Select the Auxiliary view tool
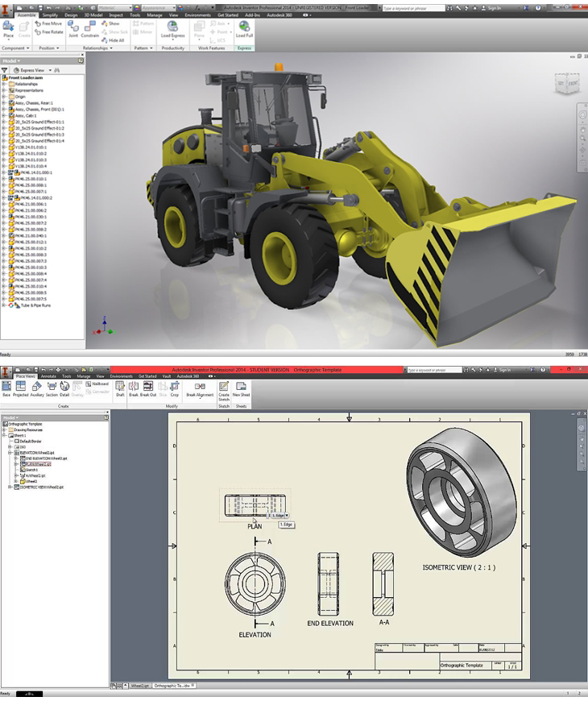 point(37,388)
